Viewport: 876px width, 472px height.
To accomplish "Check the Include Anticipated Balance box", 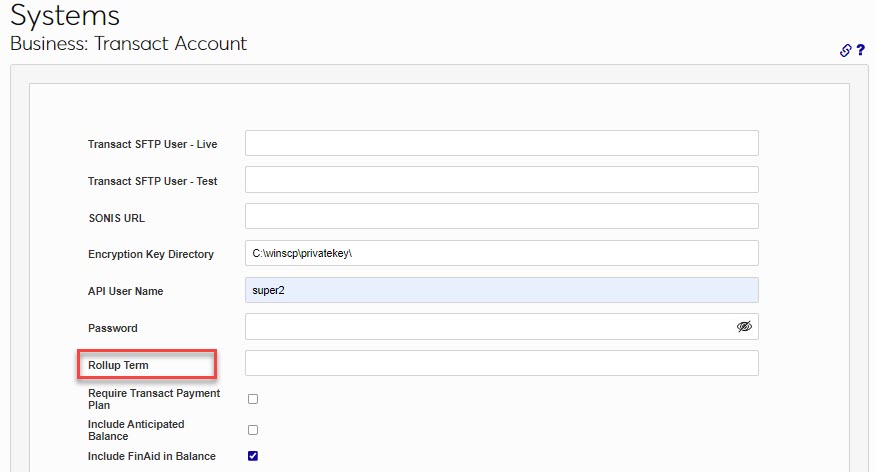I will [253, 430].
